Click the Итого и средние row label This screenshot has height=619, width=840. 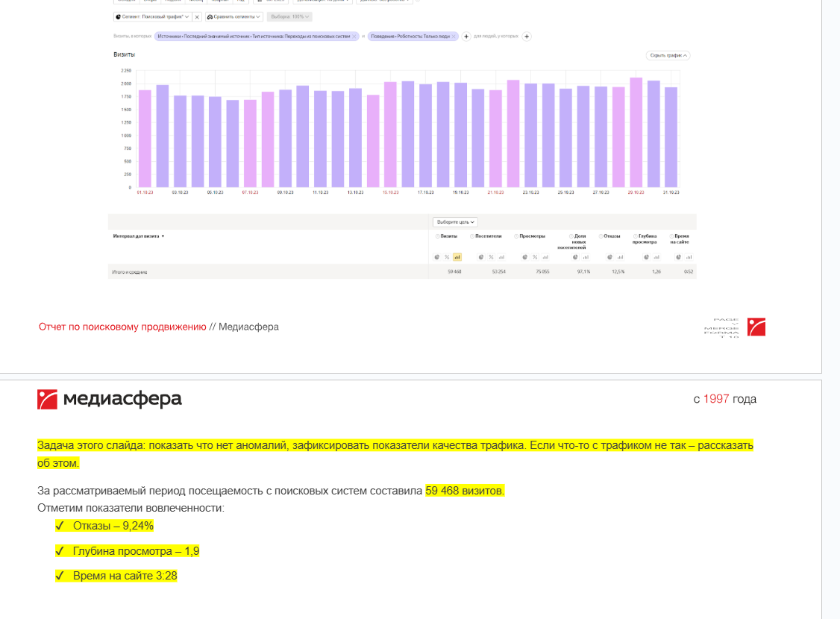point(130,272)
